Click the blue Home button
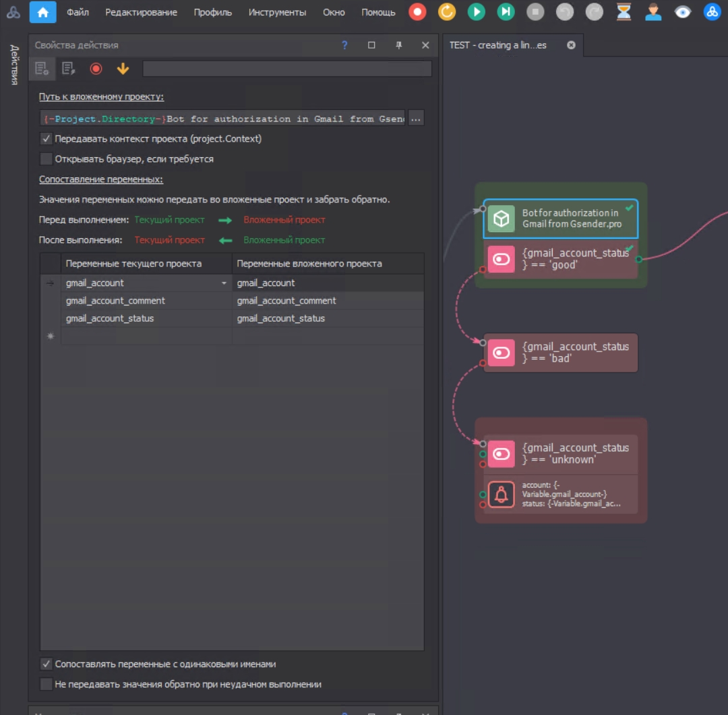 point(42,11)
